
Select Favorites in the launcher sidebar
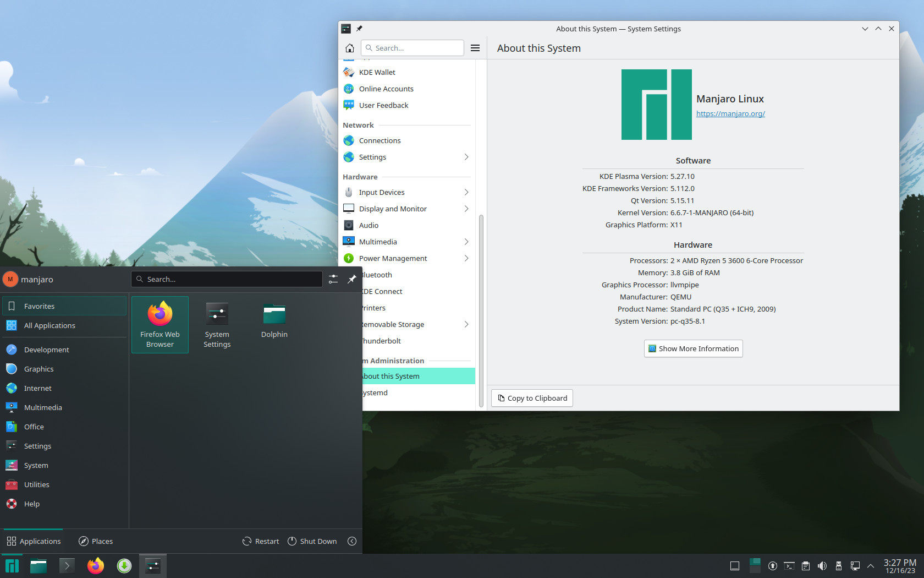tap(65, 306)
